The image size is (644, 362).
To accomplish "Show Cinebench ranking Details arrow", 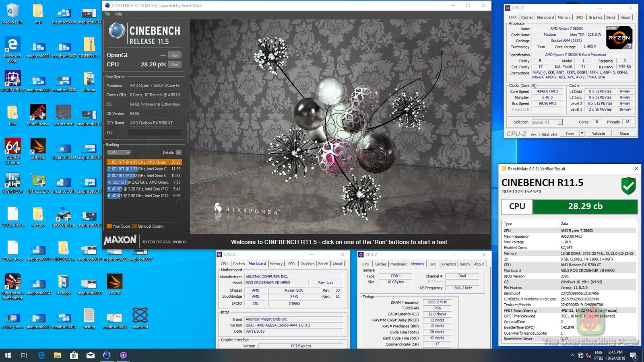I will [x=179, y=152].
